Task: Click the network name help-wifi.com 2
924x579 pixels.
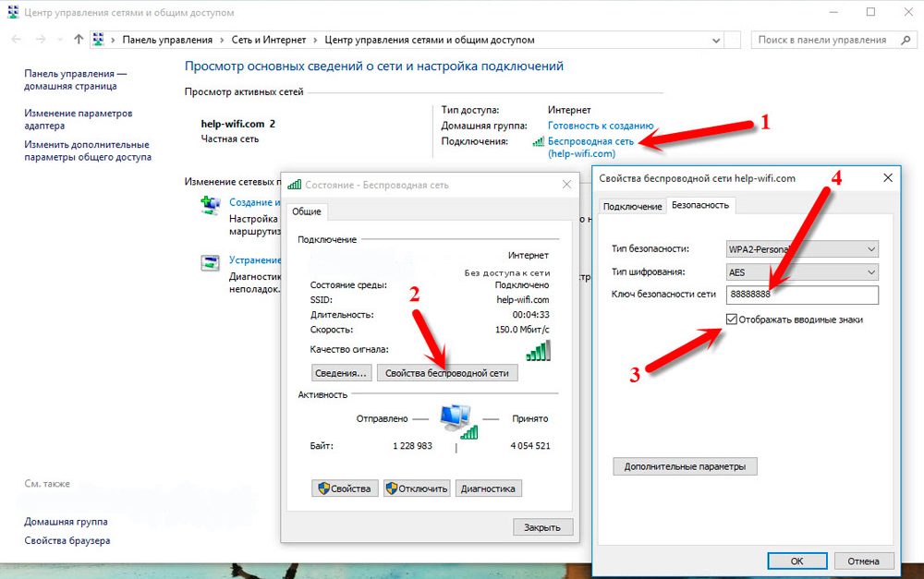Action: tap(238, 124)
